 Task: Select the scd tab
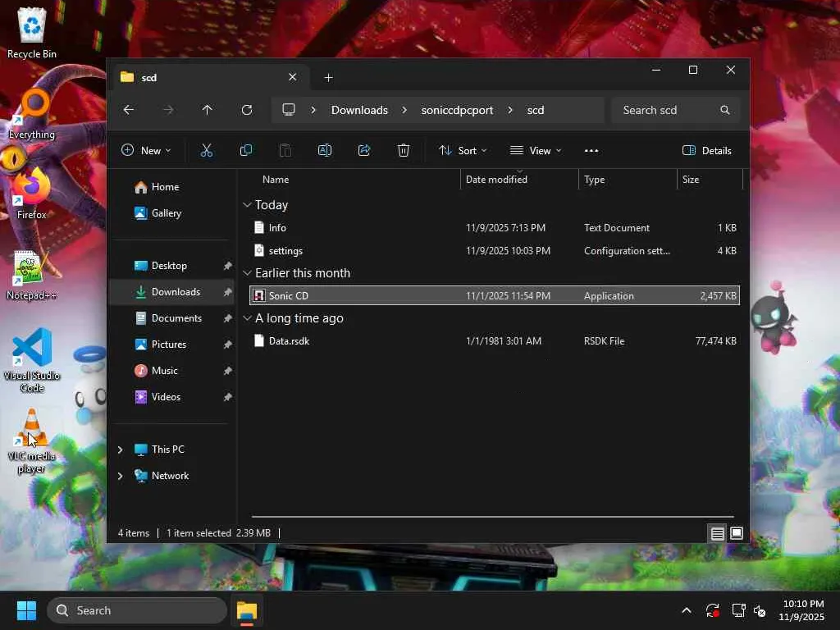(x=209, y=78)
